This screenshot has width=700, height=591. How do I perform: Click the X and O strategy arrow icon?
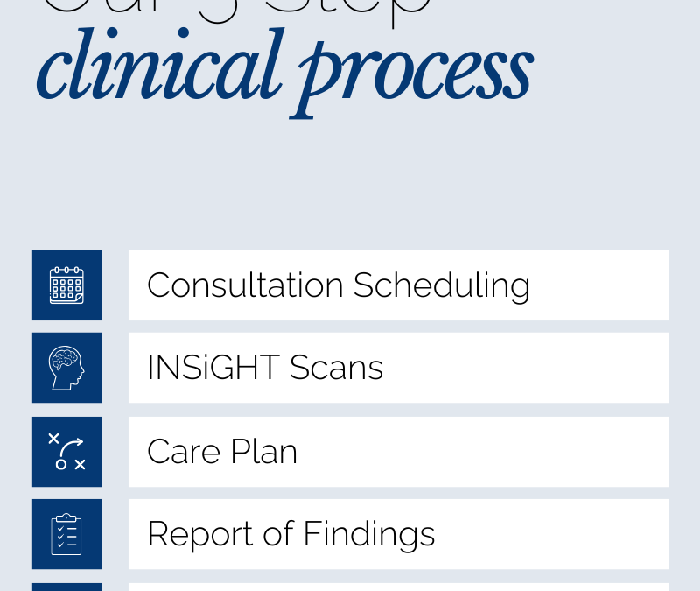coord(66,452)
